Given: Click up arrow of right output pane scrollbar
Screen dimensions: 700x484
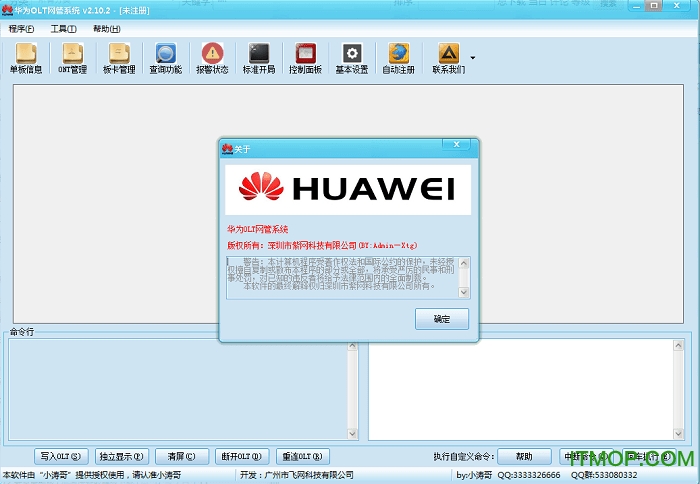Looking at the screenshot, I should pos(679,345).
